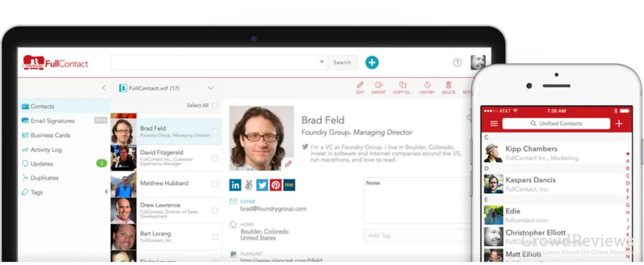The image size is (644, 265).
Task: Click the Delete trash icon
Action: tap(449, 85)
